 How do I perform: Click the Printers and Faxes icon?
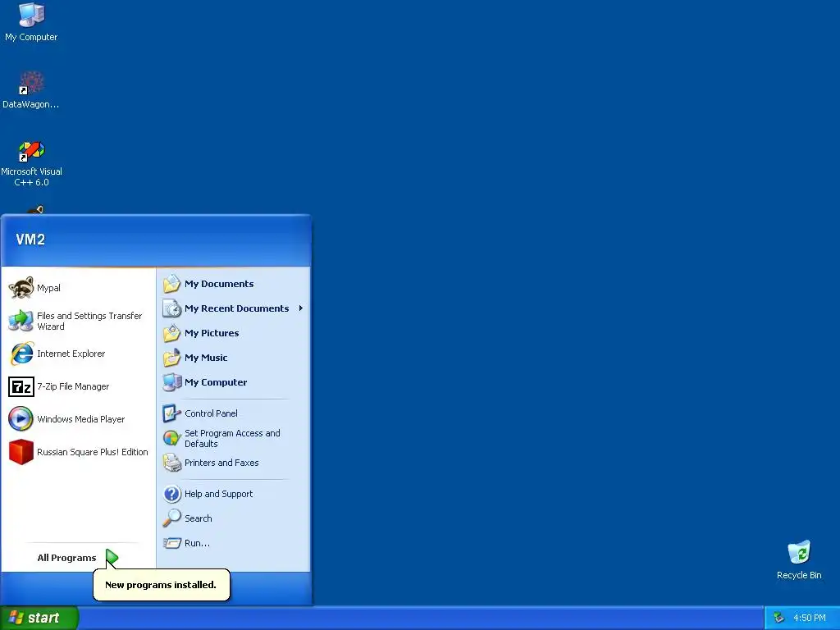click(x=172, y=463)
